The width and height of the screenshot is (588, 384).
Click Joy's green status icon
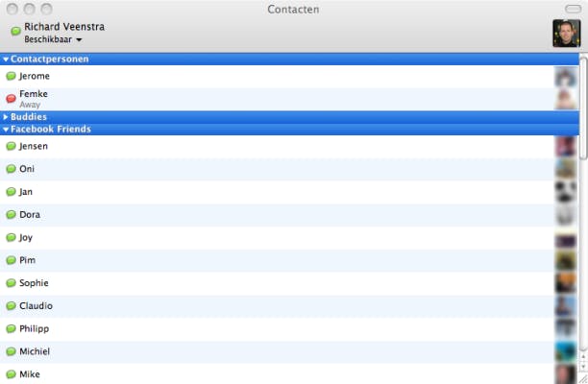point(11,237)
